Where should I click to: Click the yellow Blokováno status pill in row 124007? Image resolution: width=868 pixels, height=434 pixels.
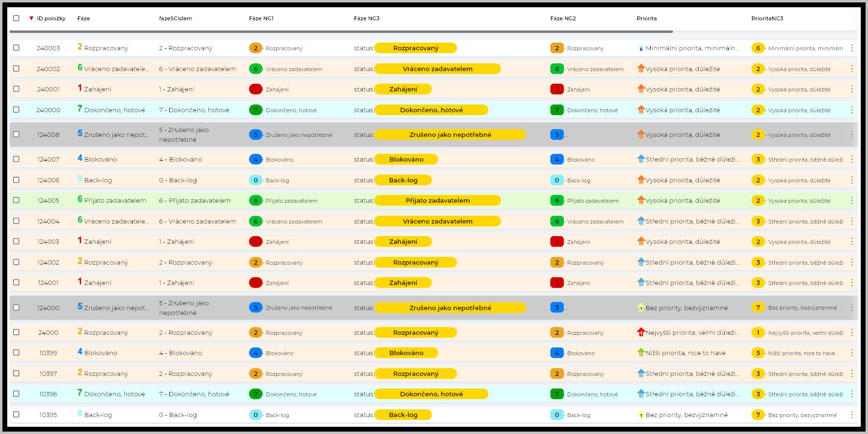point(406,159)
